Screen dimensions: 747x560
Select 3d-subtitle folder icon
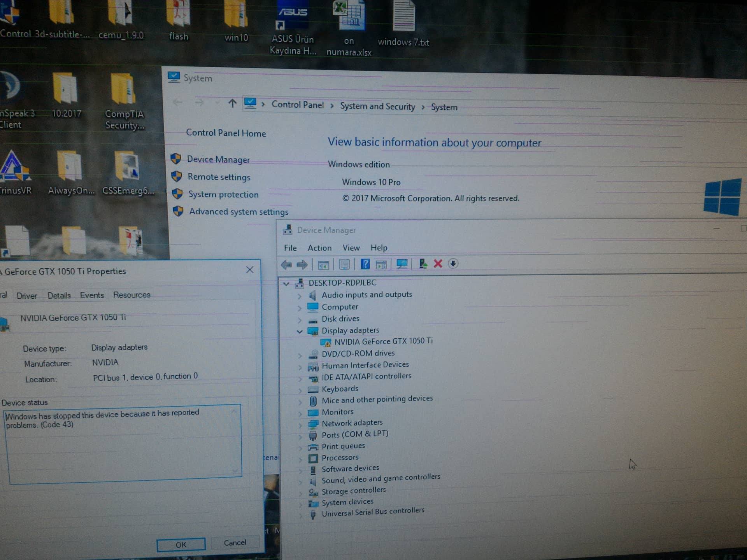62,19
